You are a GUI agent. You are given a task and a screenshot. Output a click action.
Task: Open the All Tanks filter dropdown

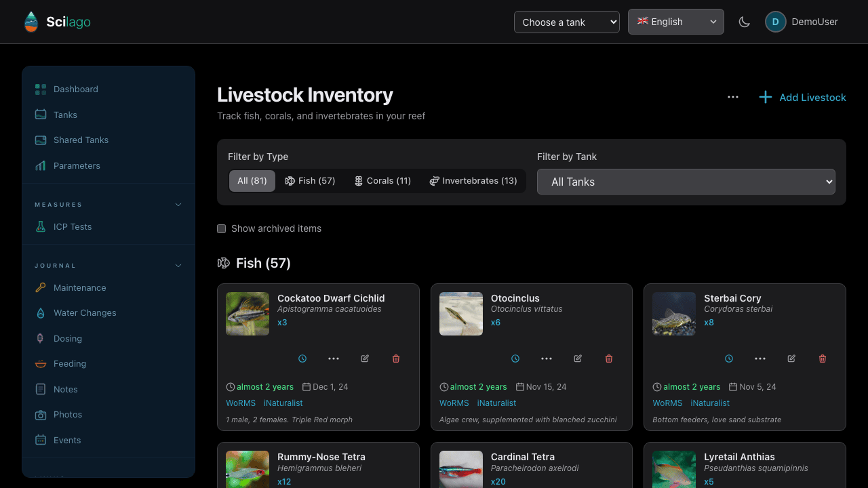coord(686,182)
